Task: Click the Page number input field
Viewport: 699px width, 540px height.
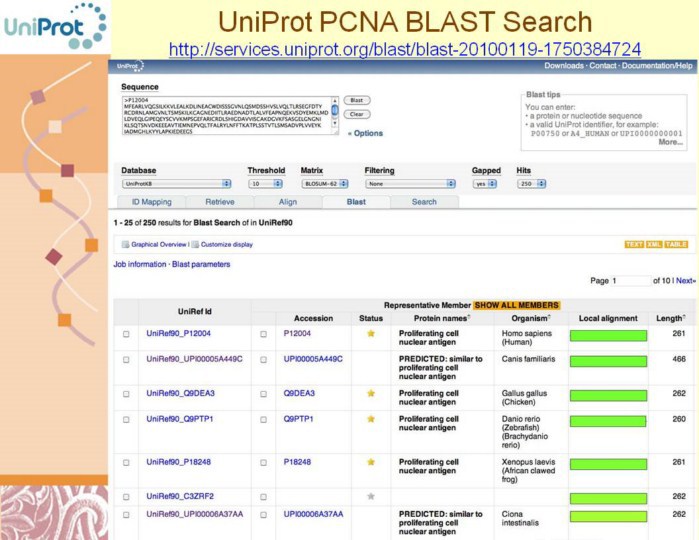Action: pos(630,281)
